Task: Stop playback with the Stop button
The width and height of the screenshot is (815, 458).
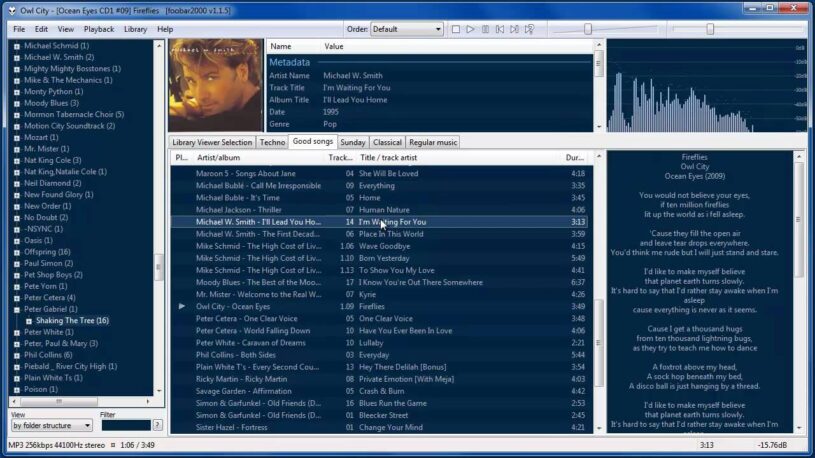Action: 455,29
